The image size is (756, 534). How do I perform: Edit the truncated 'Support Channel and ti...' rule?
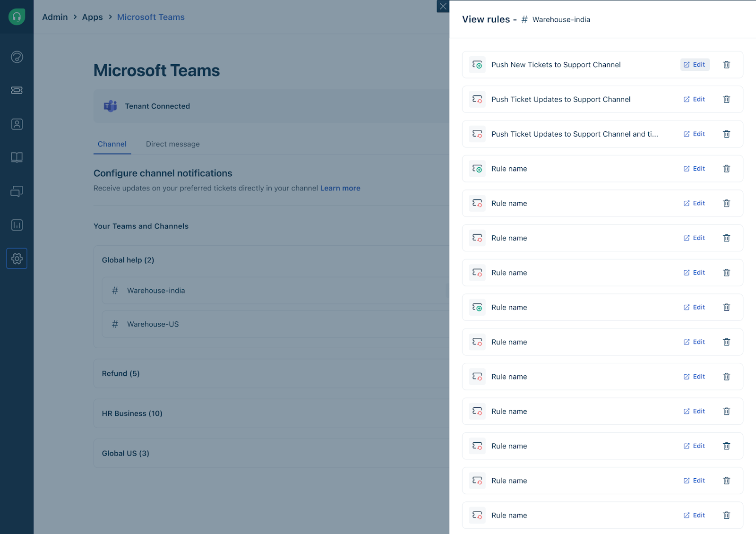(695, 134)
